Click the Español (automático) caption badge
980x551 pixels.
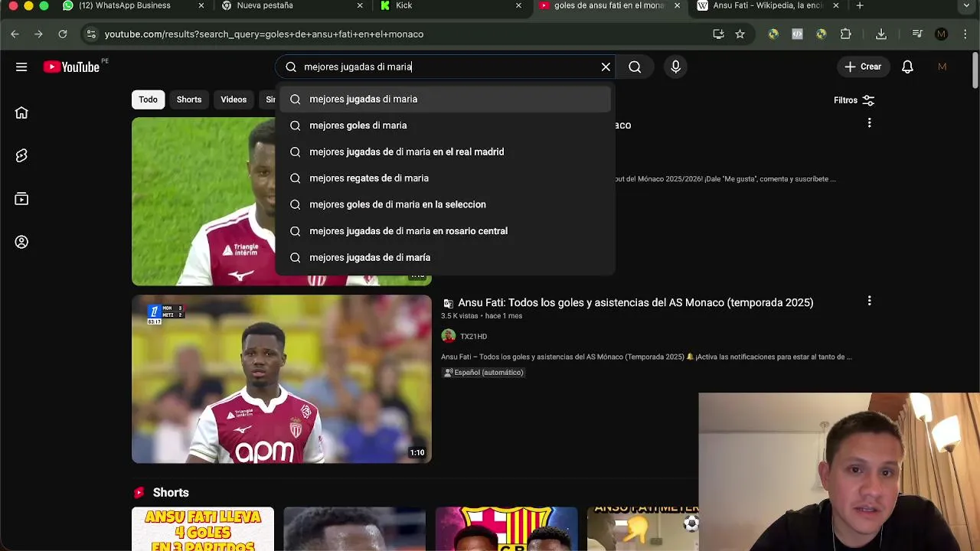[483, 373]
